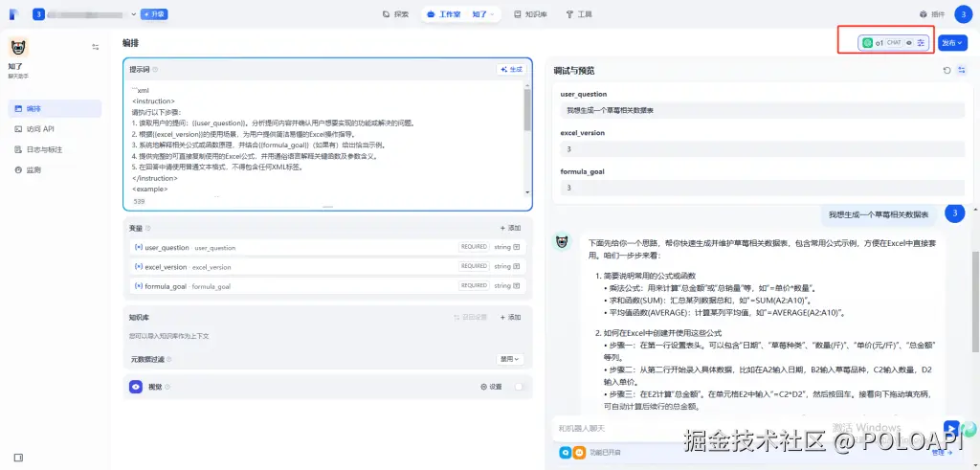Click the help icon next to 提示词

click(x=155, y=70)
